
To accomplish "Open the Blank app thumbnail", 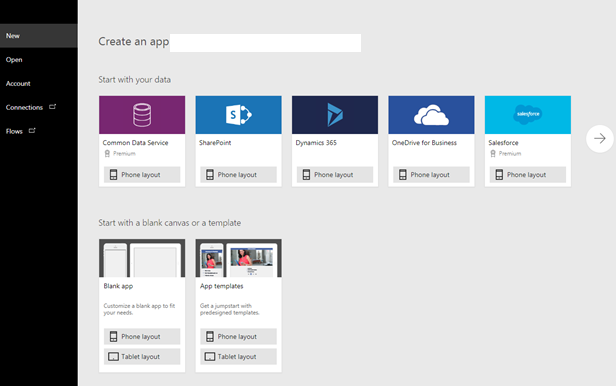I will coord(142,258).
